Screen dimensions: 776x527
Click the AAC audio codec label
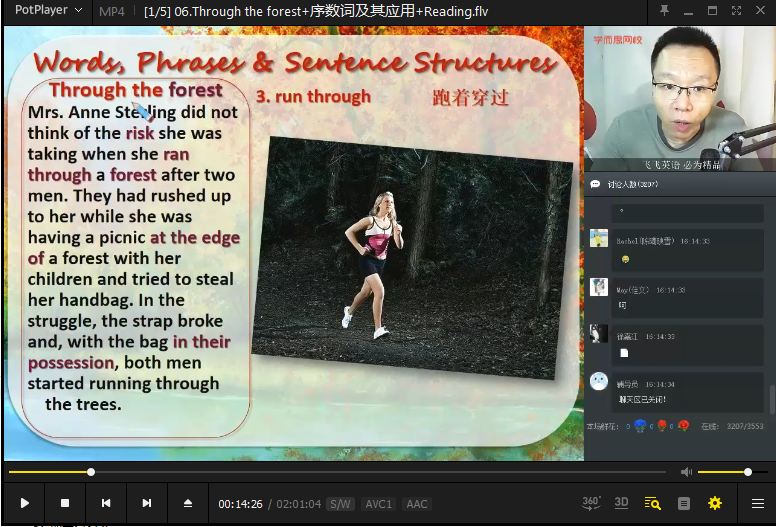[x=416, y=504]
